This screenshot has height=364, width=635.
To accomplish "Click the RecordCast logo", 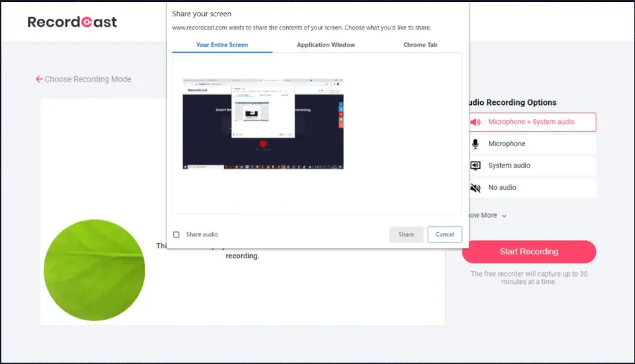I will [72, 22].
